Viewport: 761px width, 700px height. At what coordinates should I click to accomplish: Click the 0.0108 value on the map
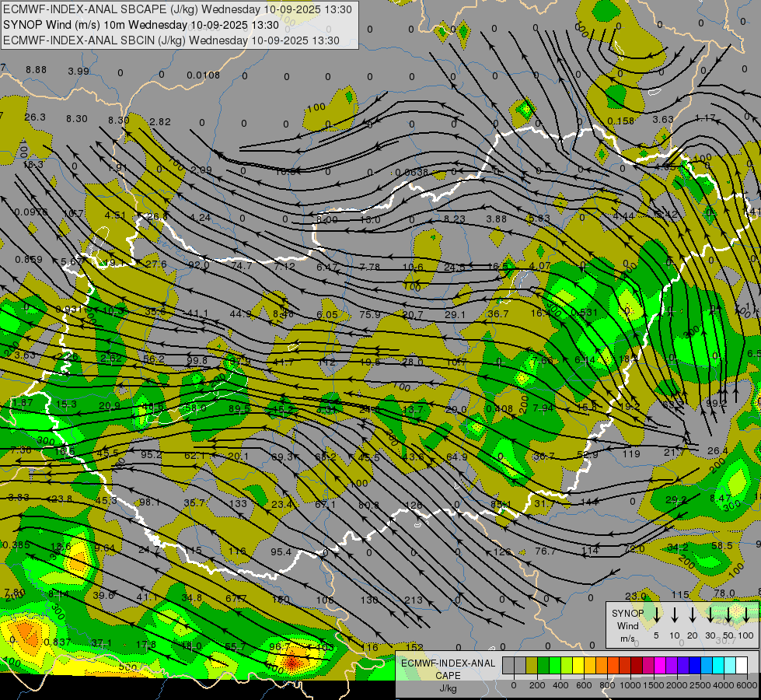[x=204, y=75]
